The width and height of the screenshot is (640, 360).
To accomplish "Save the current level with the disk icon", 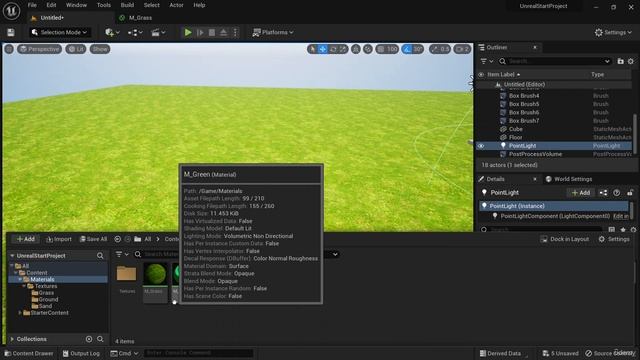I will (x=11, y=33).
